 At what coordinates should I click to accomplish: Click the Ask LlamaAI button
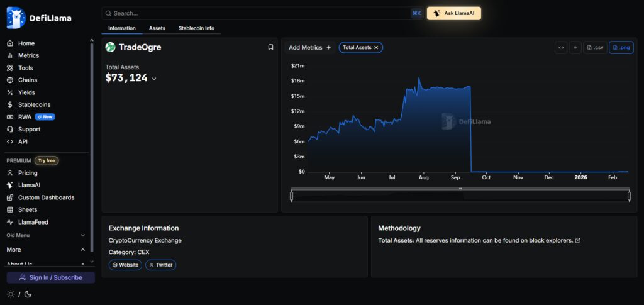tap(454, 13)
